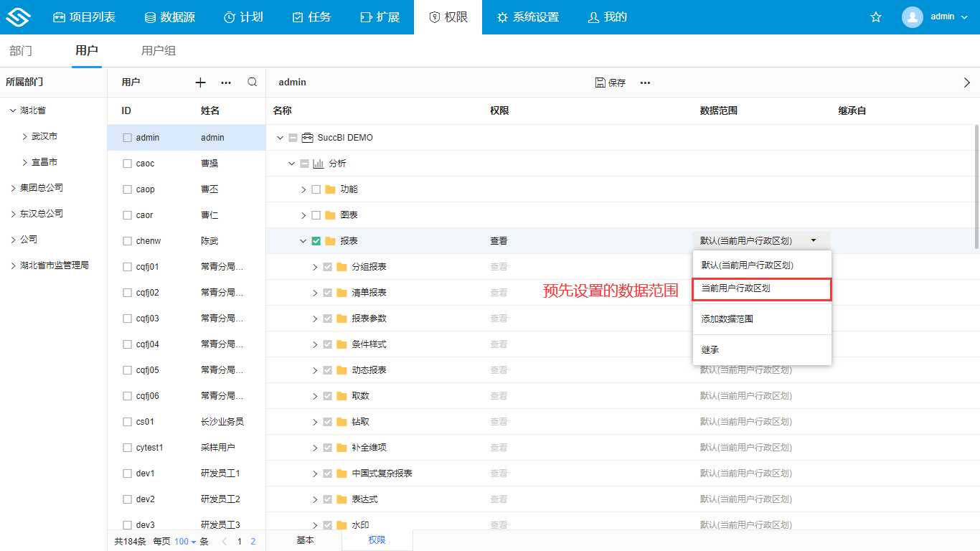Open more options ellipsis beside Save

645,83
